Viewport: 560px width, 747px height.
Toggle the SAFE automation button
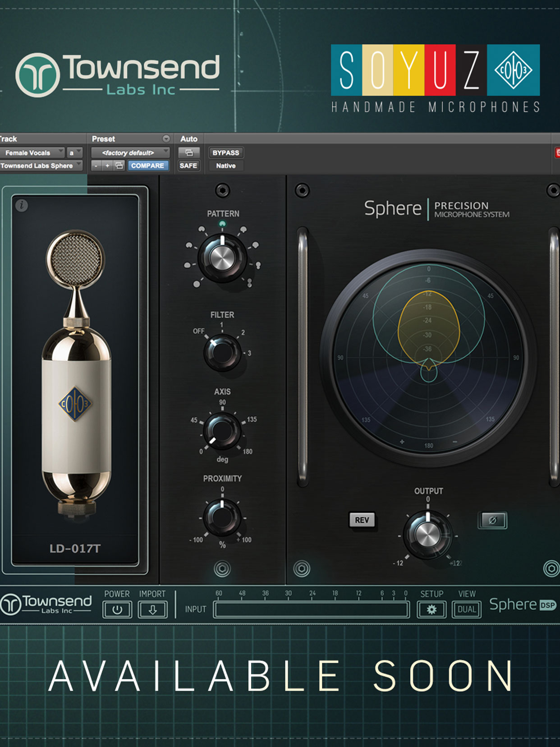tap(188, 166)
